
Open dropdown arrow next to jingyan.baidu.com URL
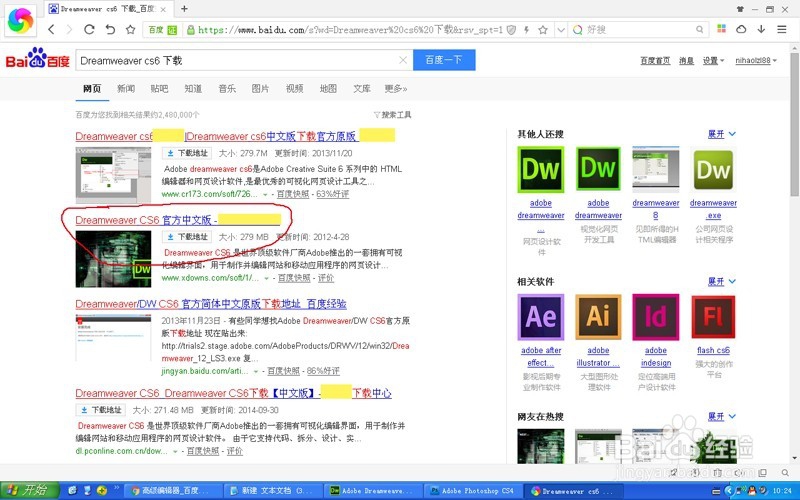click(x=256, y=371)
